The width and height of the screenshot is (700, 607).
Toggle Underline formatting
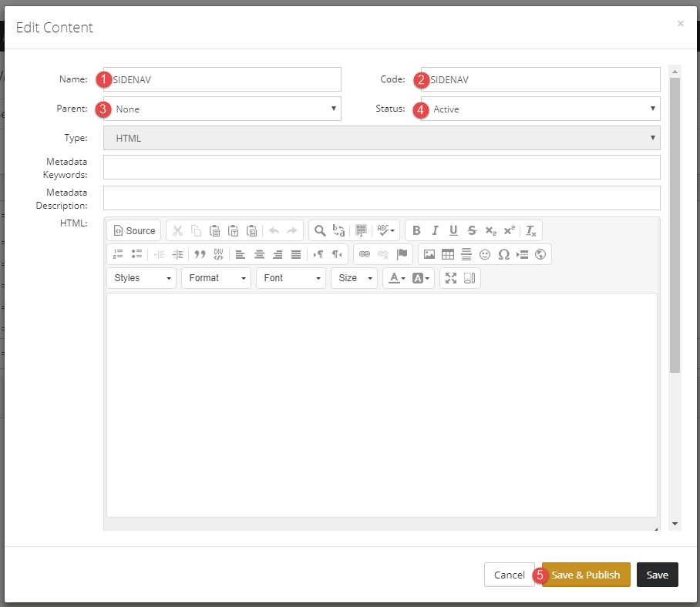coord(453,230)
